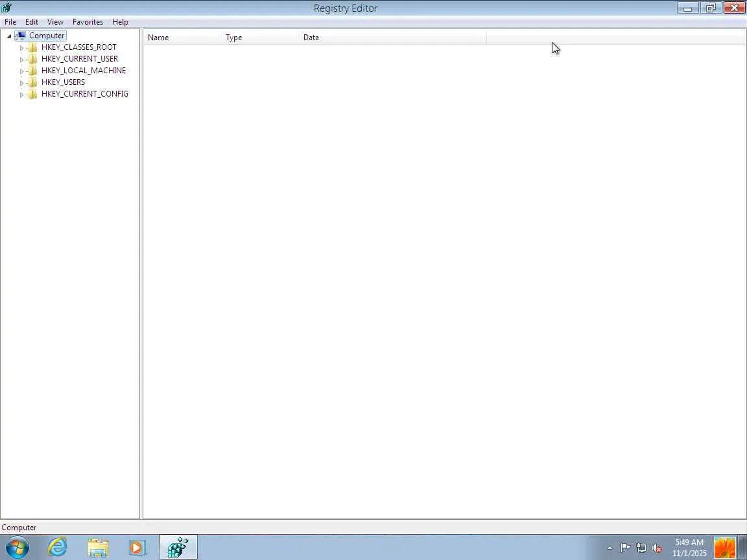The image size is (747, 560).
Task: Expand the HKEY_LOCAL_MACHINE key
Action: point(21,71)
